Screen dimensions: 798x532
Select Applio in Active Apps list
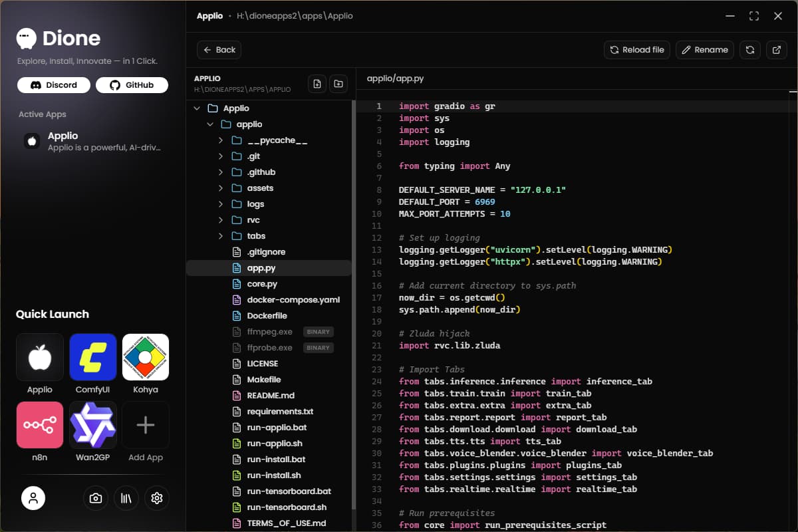[x=93, y=140]
